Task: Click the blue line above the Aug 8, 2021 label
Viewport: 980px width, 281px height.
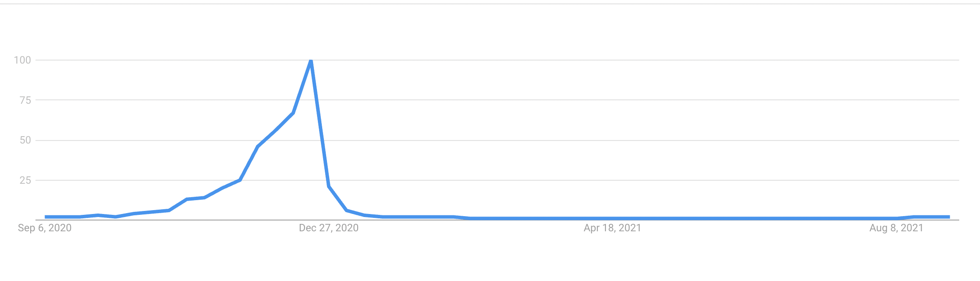Action: [896, 218]
